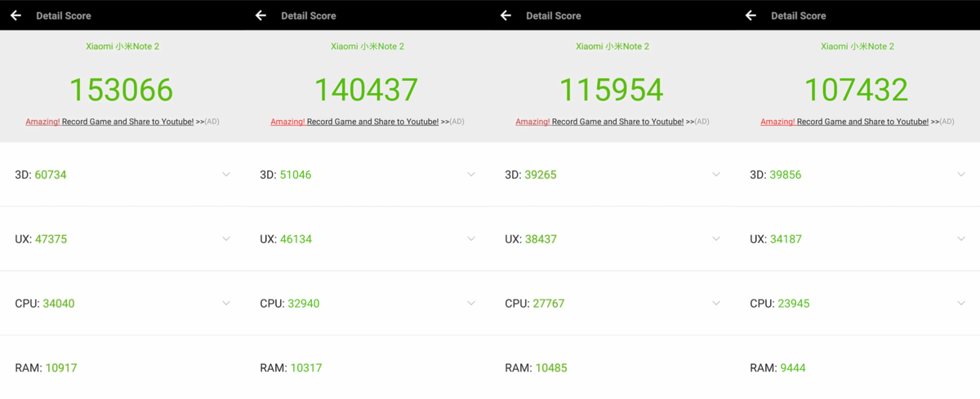Expand the 3D: 39265 row chevron

pos(716,175)
